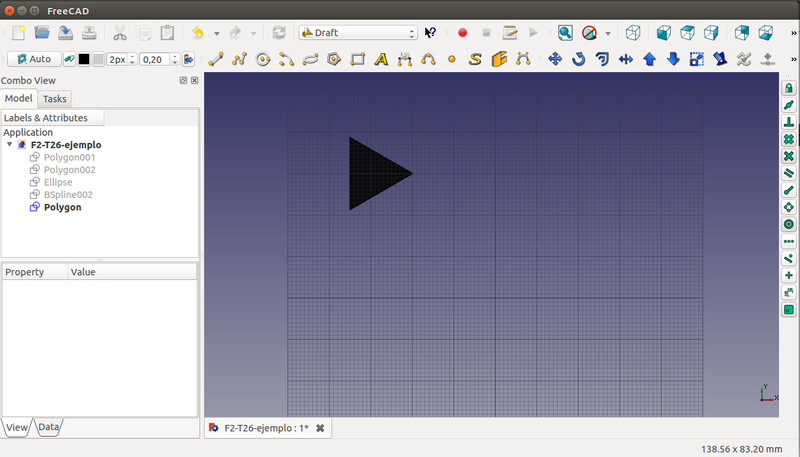The height and width of the screenshot is (457, 800).
Task: Toggle the snap lock button
Action: [788, 89]
